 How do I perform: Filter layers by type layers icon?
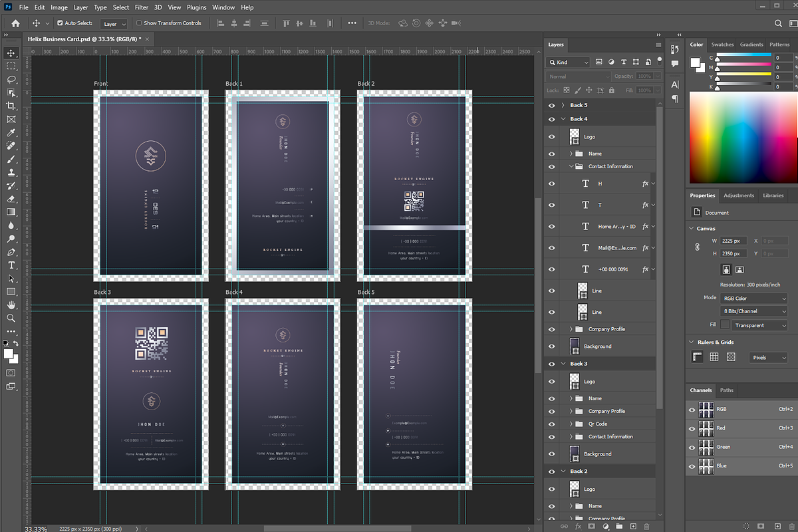point(624,62)
